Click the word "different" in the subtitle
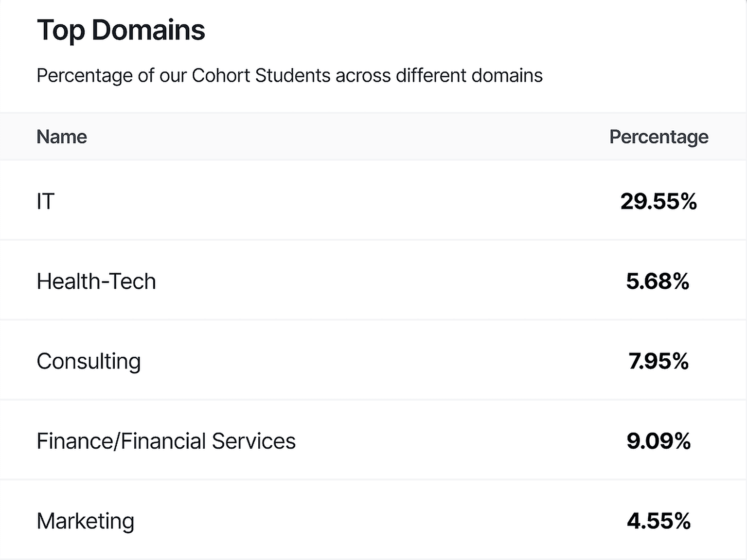 [x=428, y=76]
